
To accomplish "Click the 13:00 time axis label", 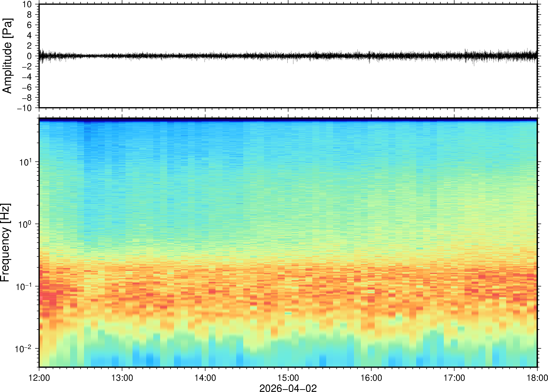I will (122, 378).
